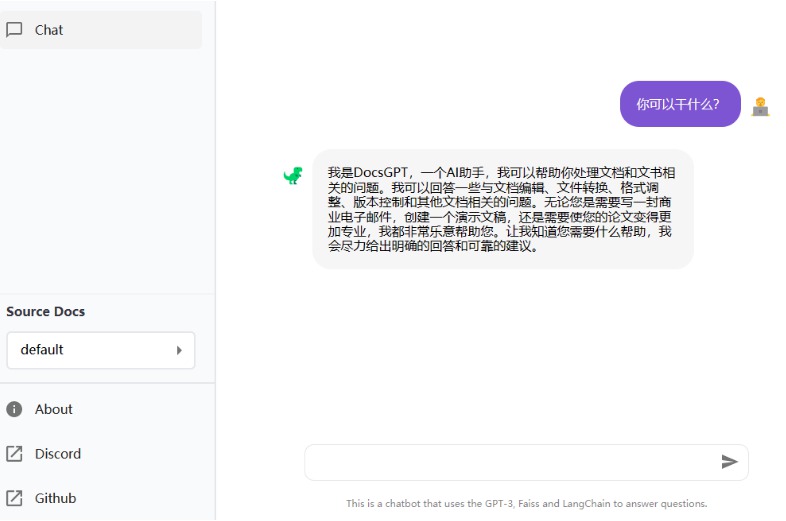Screen dimensions: 786x521
Task: Open the About page
Action: point(53,409)
